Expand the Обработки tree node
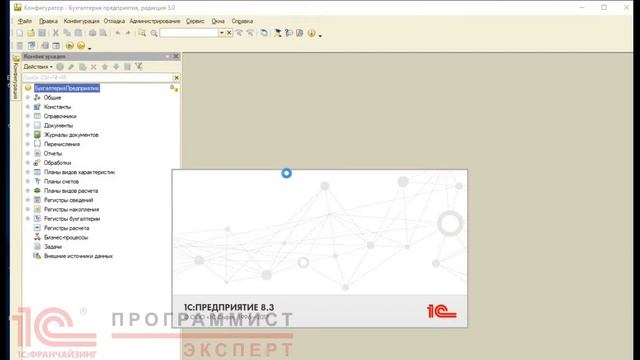Image resolution: width=640 pixels, height=360 pixels. pos(28,163)
